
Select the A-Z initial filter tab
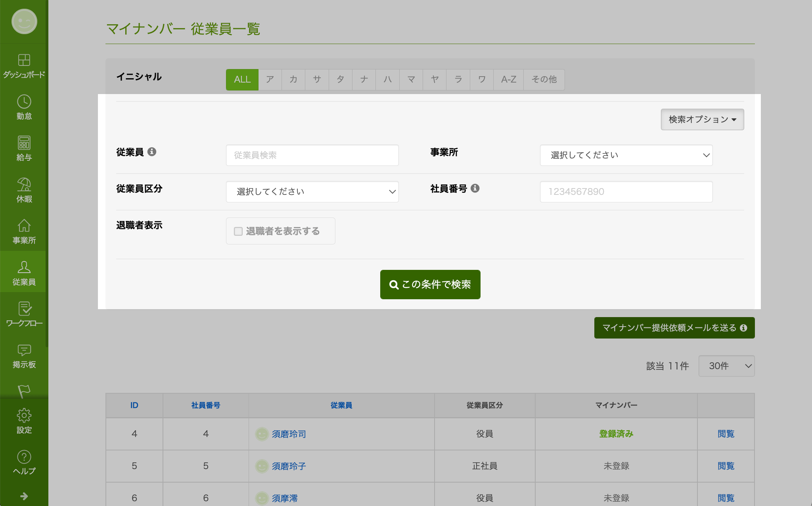click(508, 79)
